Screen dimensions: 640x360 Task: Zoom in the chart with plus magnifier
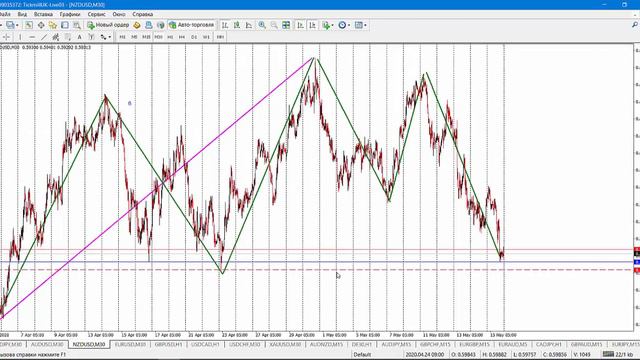262,25
